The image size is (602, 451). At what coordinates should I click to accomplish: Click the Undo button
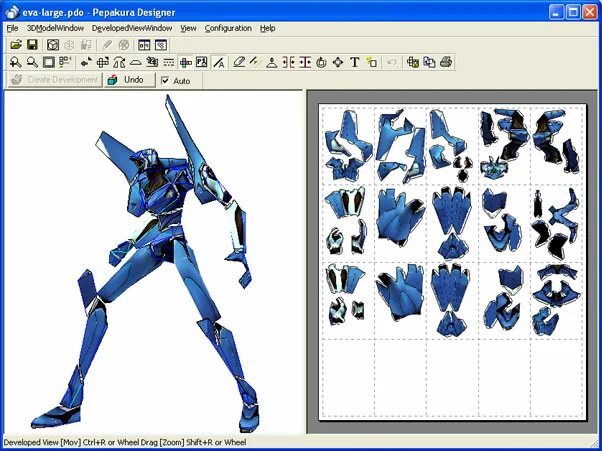point(129,80)
